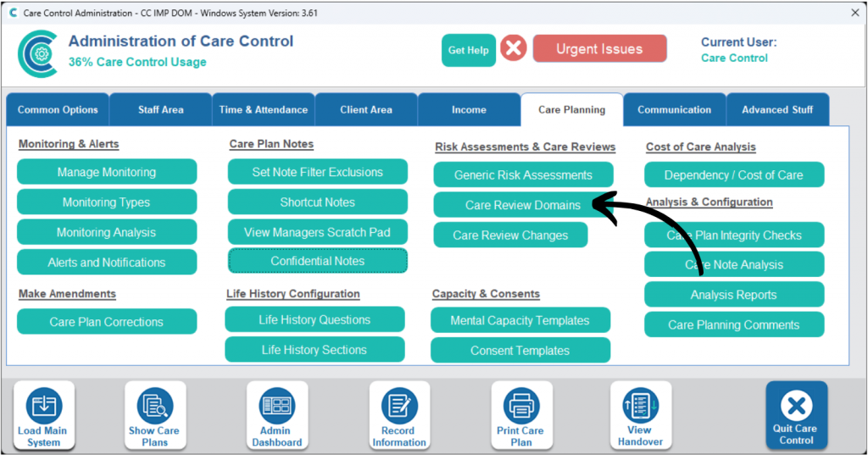
Task: Click the red X circle icon beside Get Help
Action: 514,48
